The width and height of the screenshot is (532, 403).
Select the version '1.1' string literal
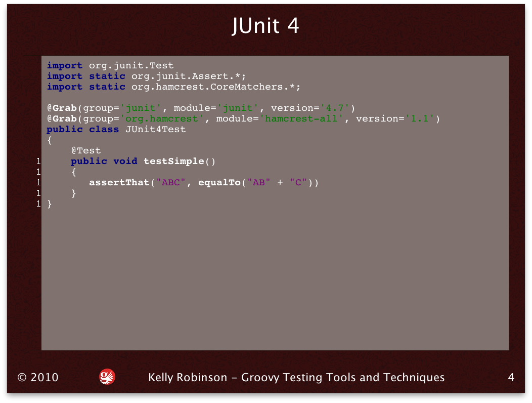417,118
